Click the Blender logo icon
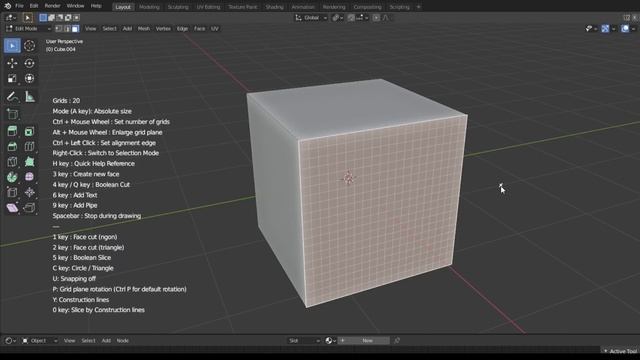 click(7, 6)
